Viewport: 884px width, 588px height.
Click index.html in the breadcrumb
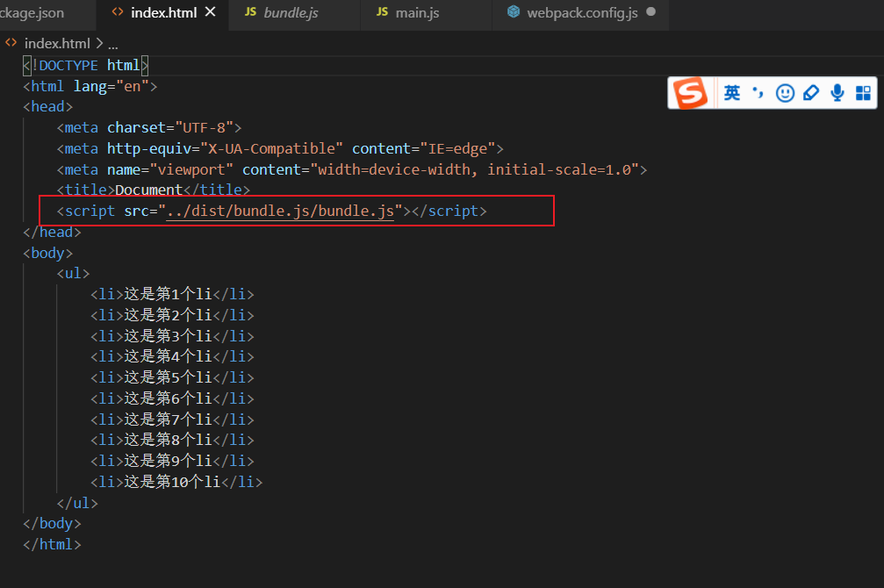point(57,43)
